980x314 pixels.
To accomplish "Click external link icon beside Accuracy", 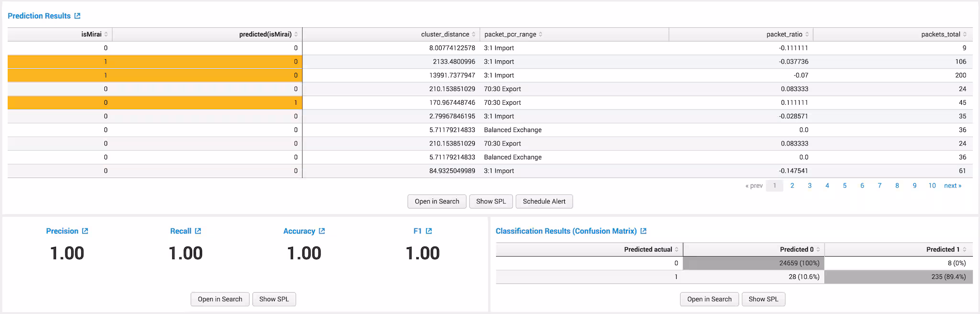I will [x=322, y=231].
